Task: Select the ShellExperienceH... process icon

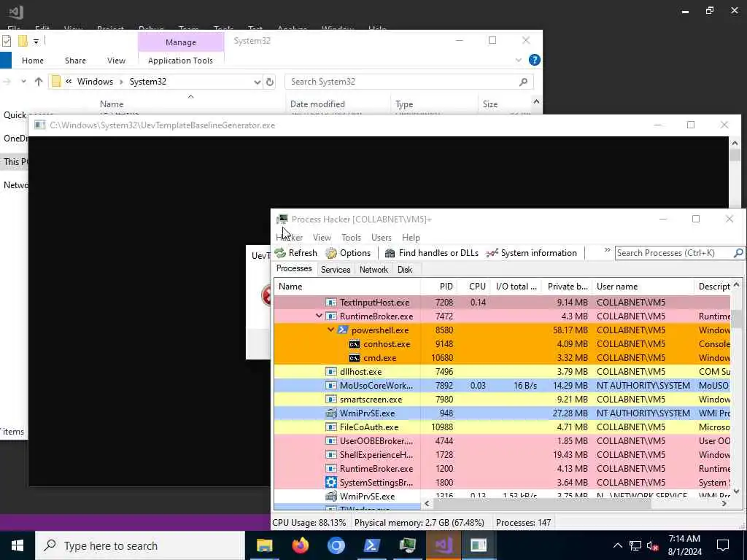Action: click(x=330, y=455)
